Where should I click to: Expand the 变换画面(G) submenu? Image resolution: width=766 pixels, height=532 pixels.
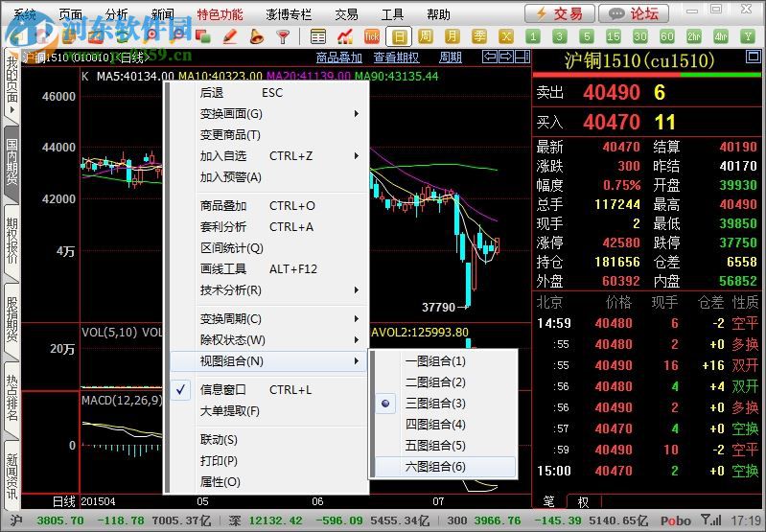click(268, 114)
